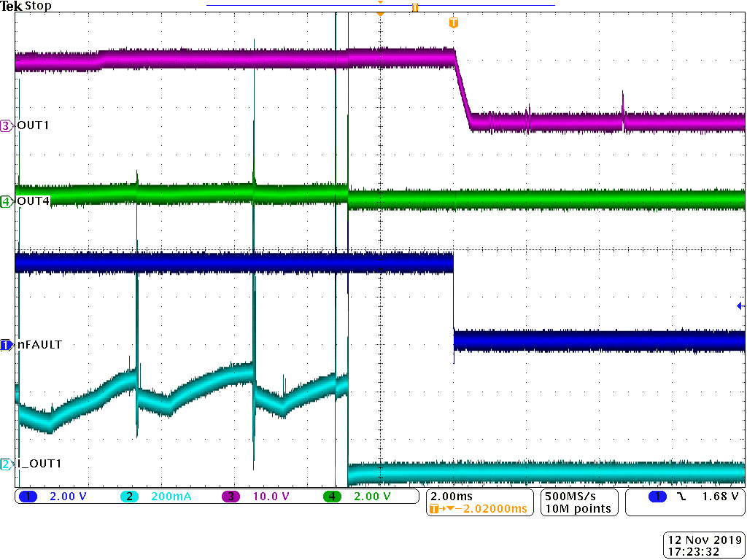Click the Tek logo in the top left
The image size is (747, 560).
pos(10,5)
